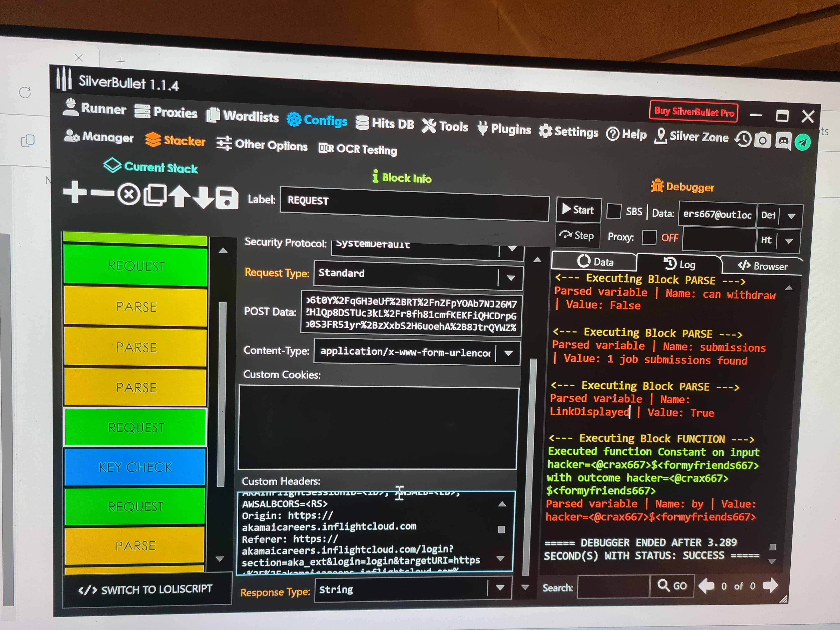
Task: Open the Runner section
Action: click(x=95, y=108)
